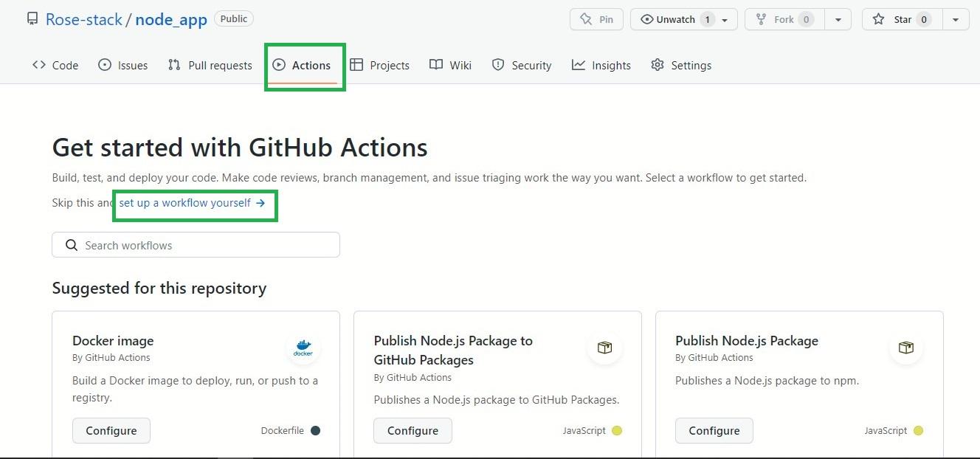The width and height of the screenshot is (980, 459).
Task: Click the package icon on Publish Node.js Package card
Action: (905, 348)
